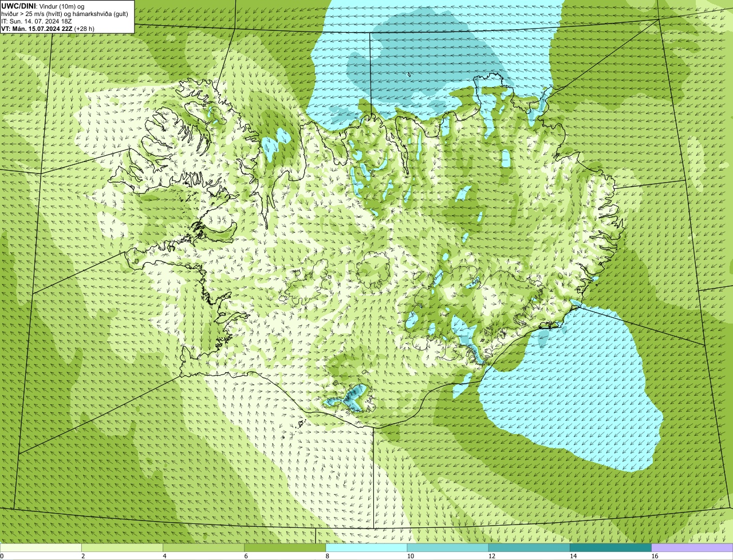This screenshot has width=733, height=560.
Task: Click the "16" tick label on the color scale
Action: [655, 556]
